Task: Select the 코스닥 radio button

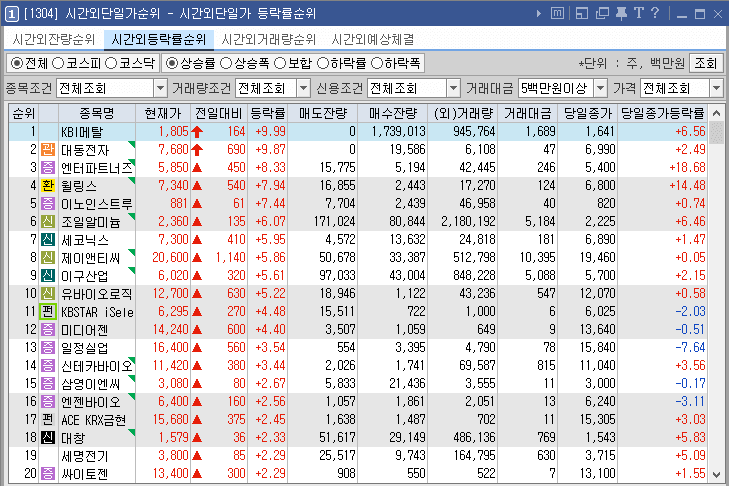Action: point(111,63)
